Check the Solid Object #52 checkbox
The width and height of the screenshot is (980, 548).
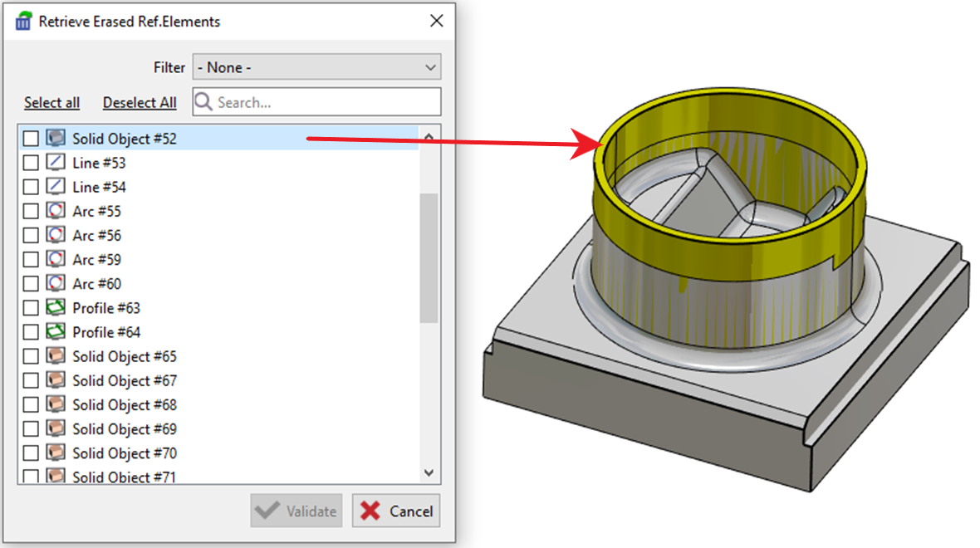[31, 139]
